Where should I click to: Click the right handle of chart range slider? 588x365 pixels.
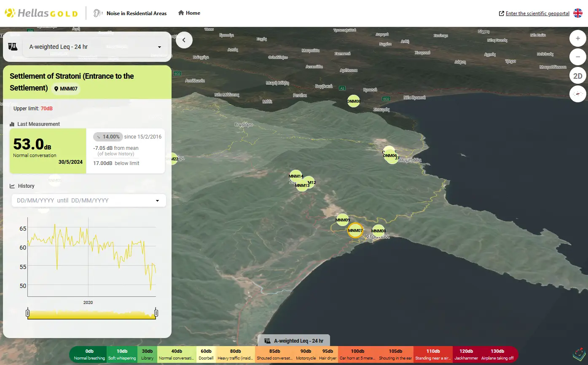(156, 313)
